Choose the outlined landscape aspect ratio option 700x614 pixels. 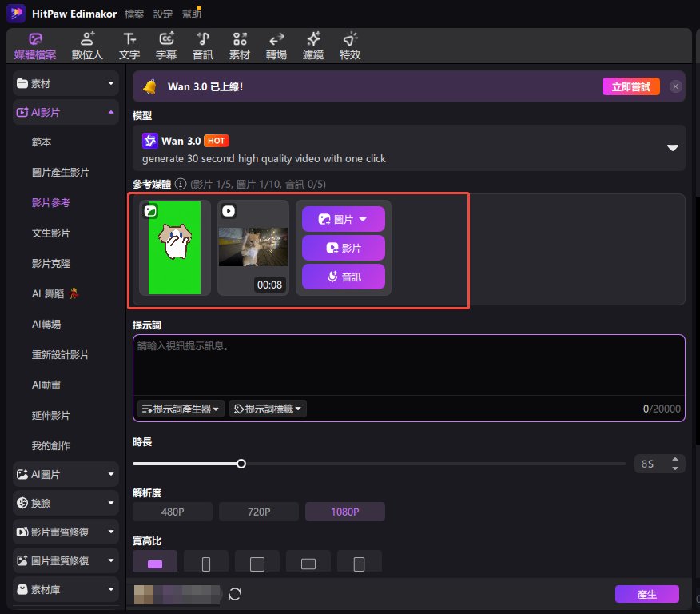pos(308,562)
